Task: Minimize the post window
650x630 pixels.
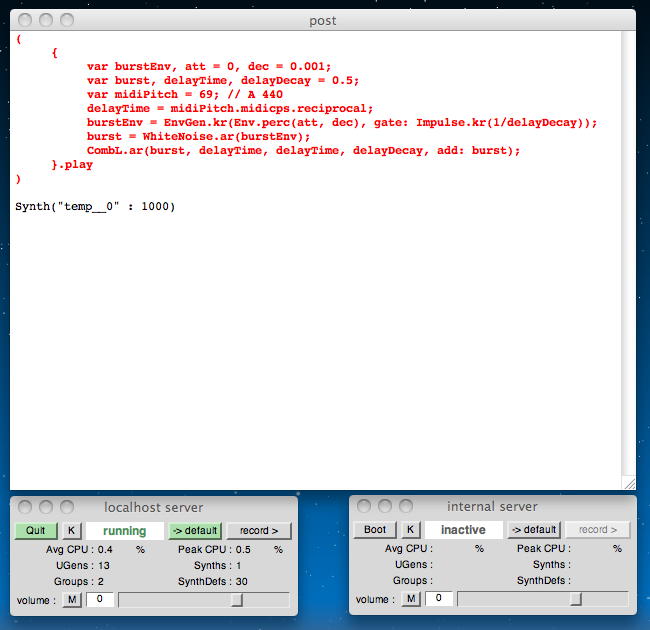Action: [46, 19]
